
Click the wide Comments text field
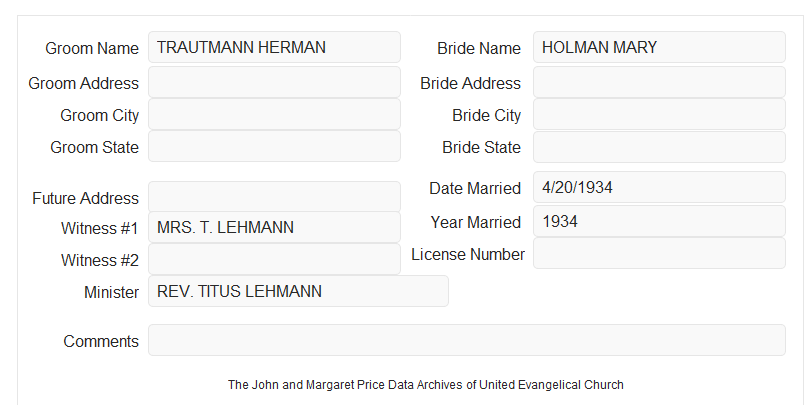tap(467, 340)
